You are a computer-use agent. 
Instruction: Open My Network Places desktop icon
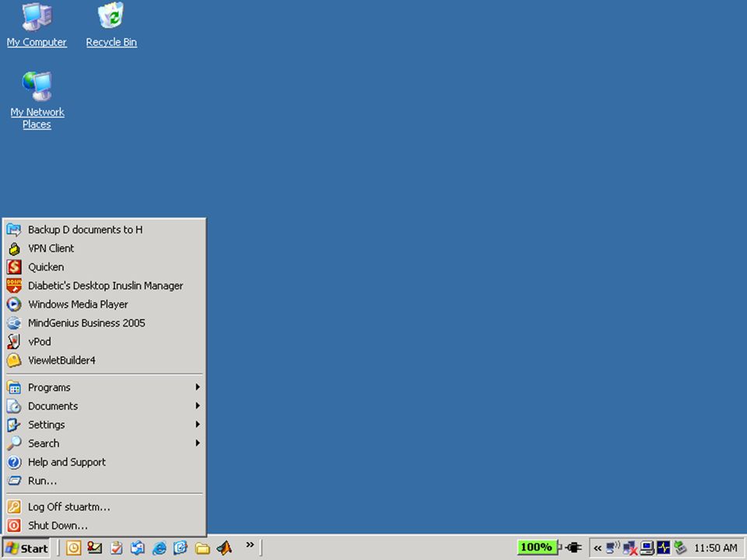[x=37, y=86]
